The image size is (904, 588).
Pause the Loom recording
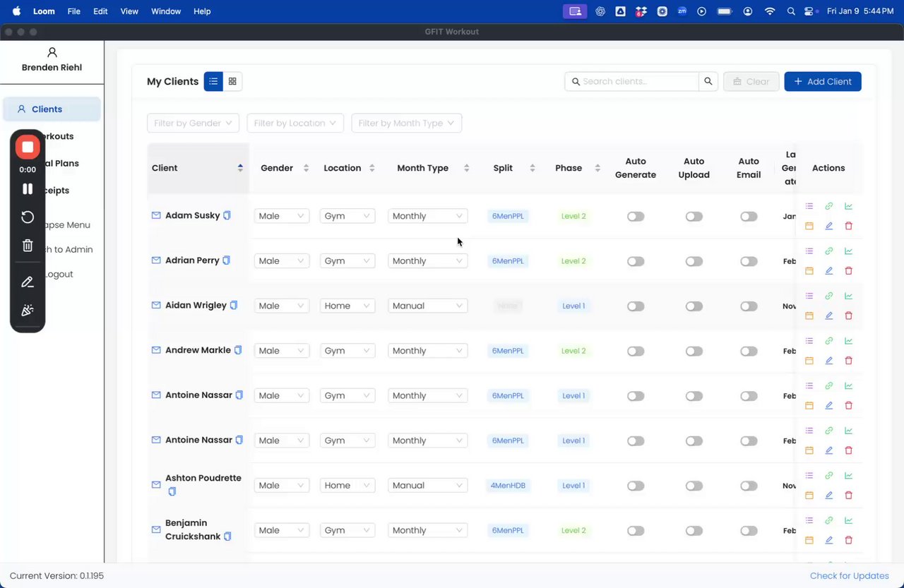click(28, 188)
